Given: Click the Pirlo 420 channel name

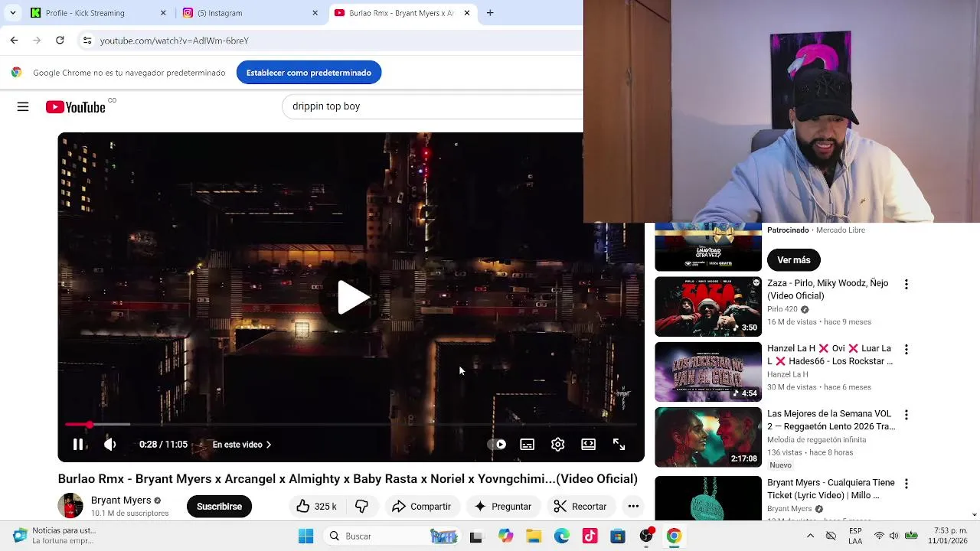Looking at the screenshot, I should pos(782,309).
